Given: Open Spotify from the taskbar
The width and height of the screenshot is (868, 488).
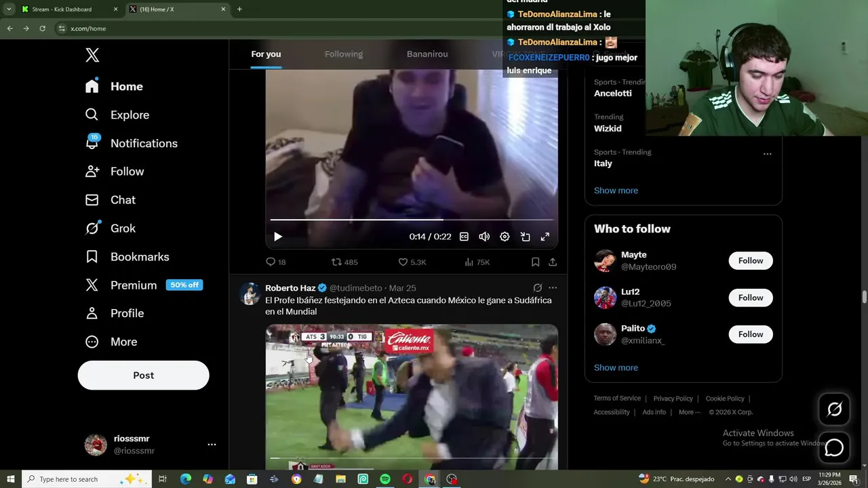Looking at the screenshot, I should click(x=385, y=479).
